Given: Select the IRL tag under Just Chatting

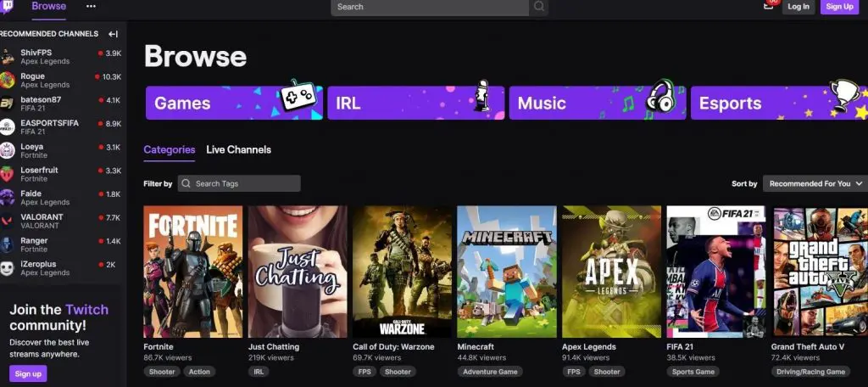Looking at the screenshot, I should tap(259, 372).
